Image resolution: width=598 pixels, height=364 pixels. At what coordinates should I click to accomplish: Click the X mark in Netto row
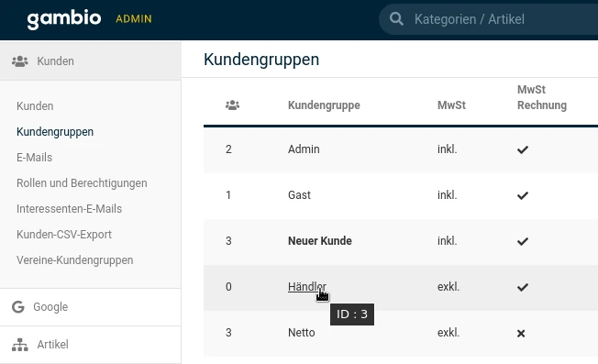point(521,334)
